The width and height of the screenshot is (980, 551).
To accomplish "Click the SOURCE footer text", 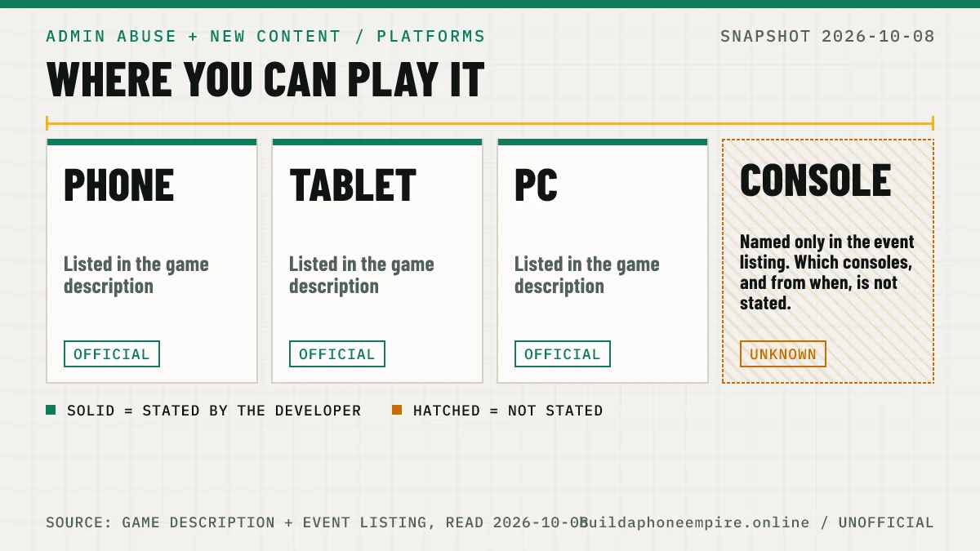I will pos(317,522).
